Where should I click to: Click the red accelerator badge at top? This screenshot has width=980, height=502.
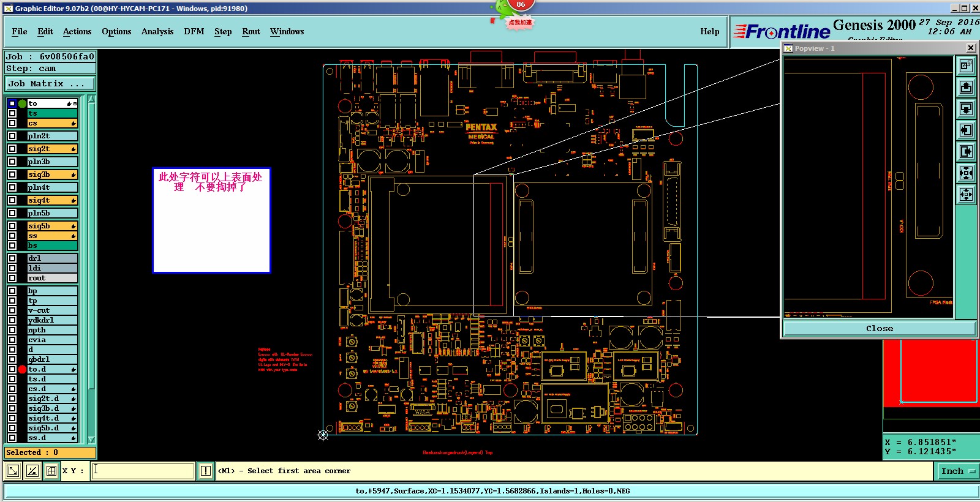click(x=521, y=4)
